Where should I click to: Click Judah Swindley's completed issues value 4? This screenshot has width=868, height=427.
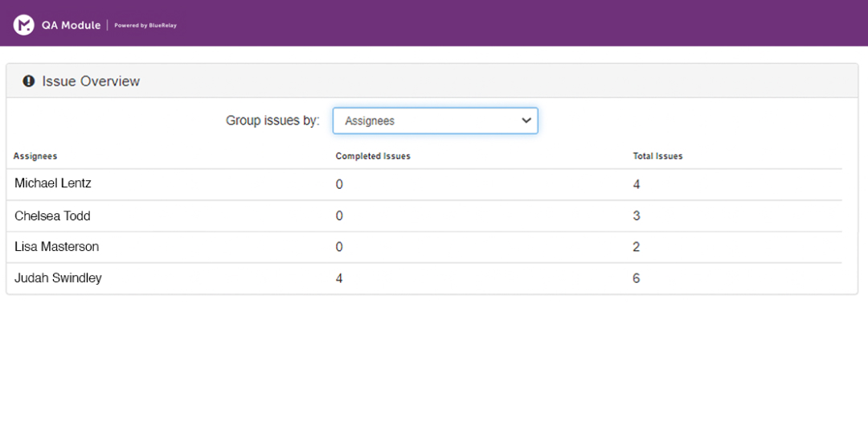click(x=339, y=278)
